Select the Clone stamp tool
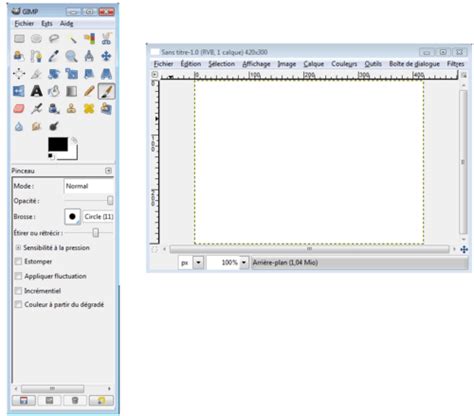 click(x=72, y=108)
